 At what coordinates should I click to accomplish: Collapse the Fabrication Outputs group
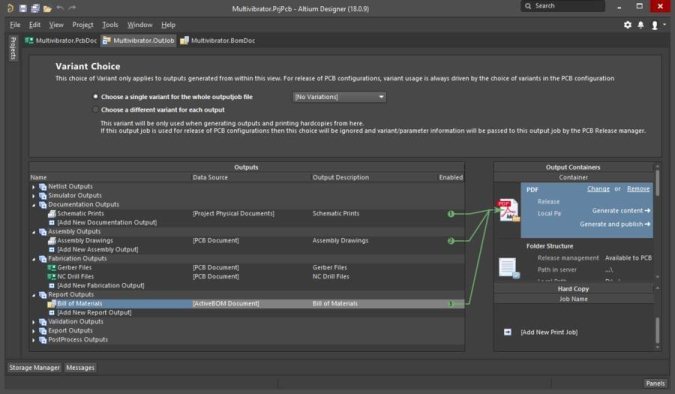(x=34, y=259)
